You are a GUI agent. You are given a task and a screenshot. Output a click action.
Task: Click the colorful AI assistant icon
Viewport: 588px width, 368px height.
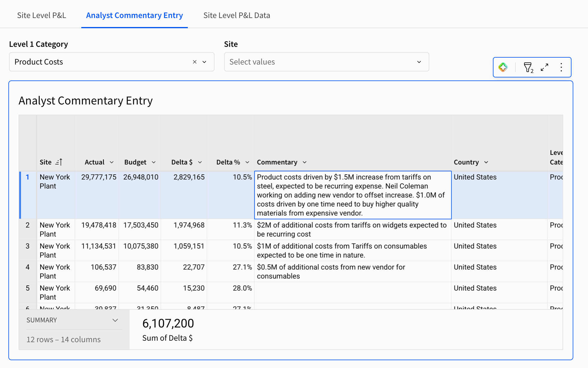(503, 67)
